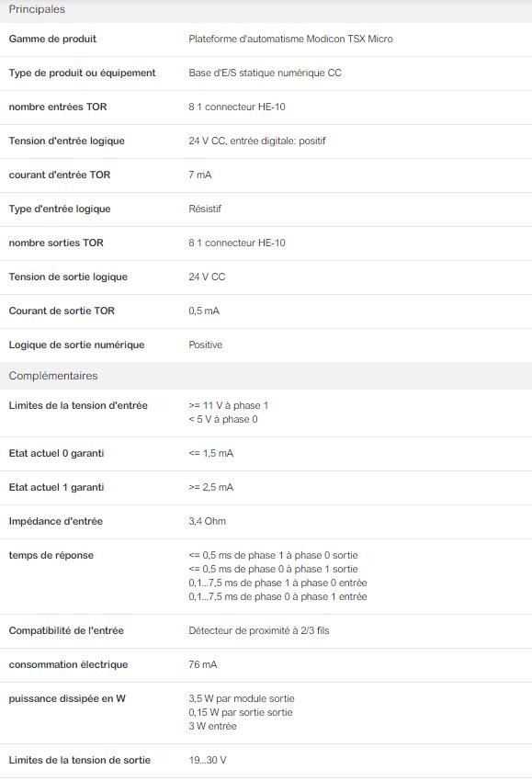Select the temps de réponse label
Viewport: 532px width, 781px height.
click(x=51, y=555)
